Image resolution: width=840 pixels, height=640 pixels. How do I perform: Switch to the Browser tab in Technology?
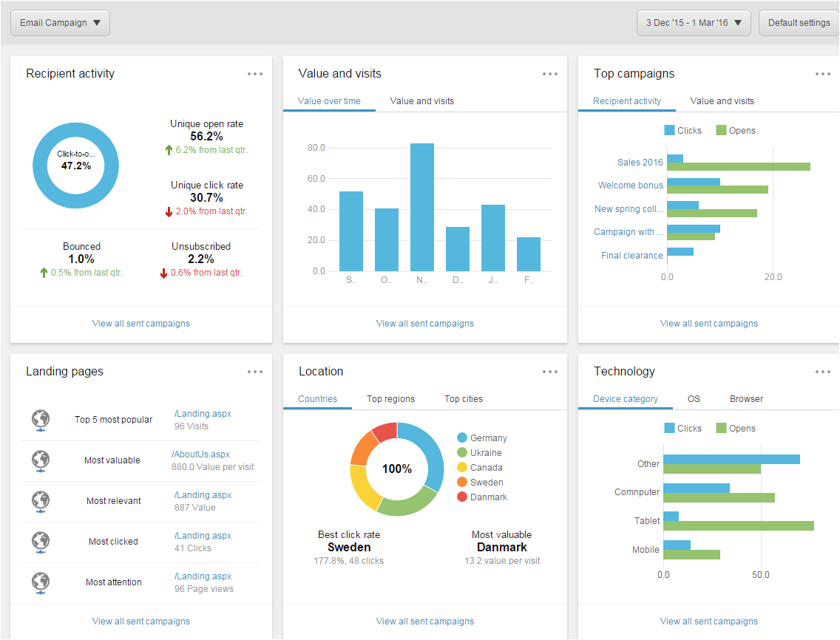pos(745,398)
